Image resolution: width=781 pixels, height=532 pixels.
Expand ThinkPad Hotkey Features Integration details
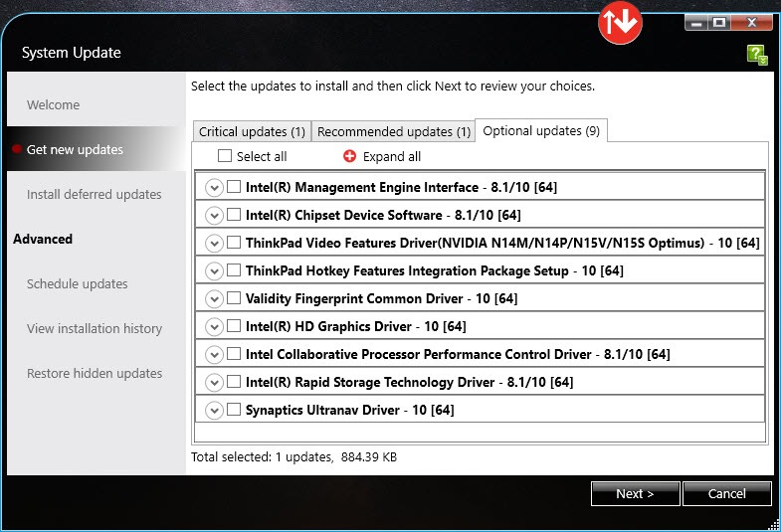pyautogui.click(x=214, y=271)
